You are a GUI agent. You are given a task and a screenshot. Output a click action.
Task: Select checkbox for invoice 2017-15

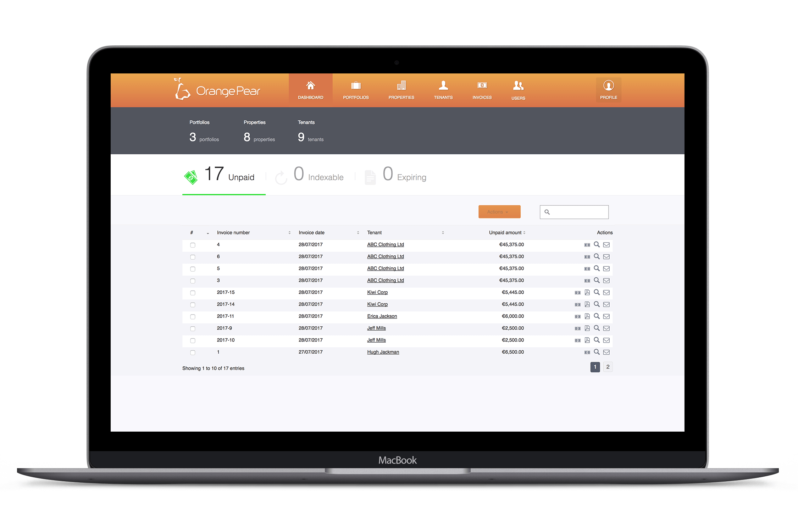point(193,293)
